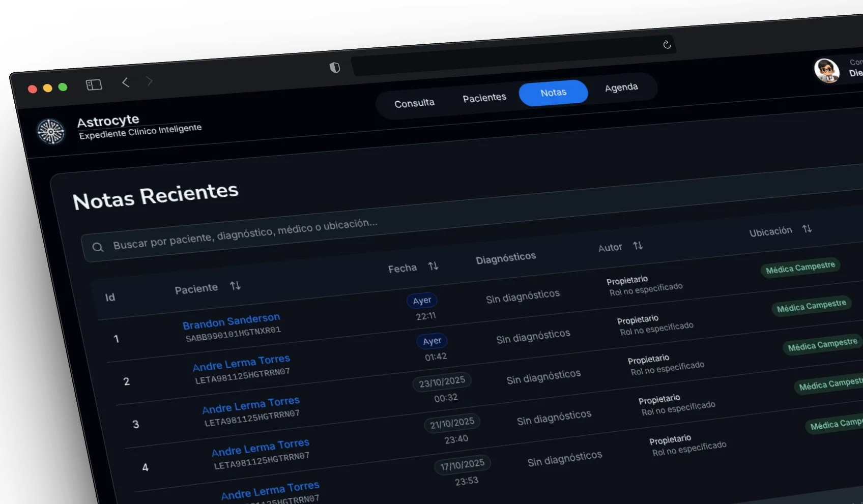Open the Pacientes tab
This screenshot has height=504, width=863.
(x=484, y=98)
